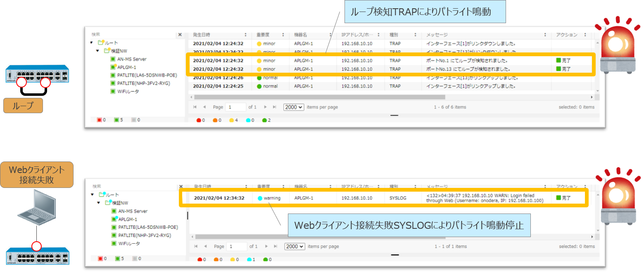Open 発生日時 column menu in TRAP panel
The image size is (644, 273).
tap(246, 35)
